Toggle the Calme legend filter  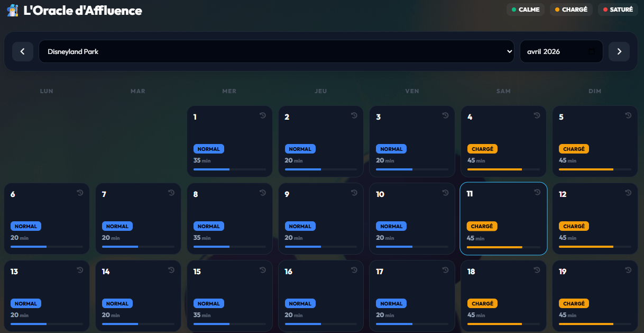coord(525,10)
